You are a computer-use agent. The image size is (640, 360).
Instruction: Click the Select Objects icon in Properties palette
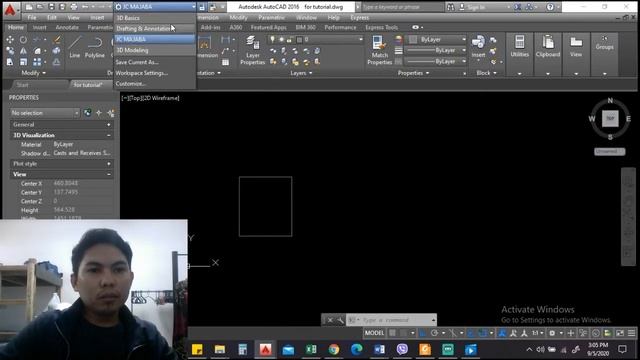(x=99, y=113)
